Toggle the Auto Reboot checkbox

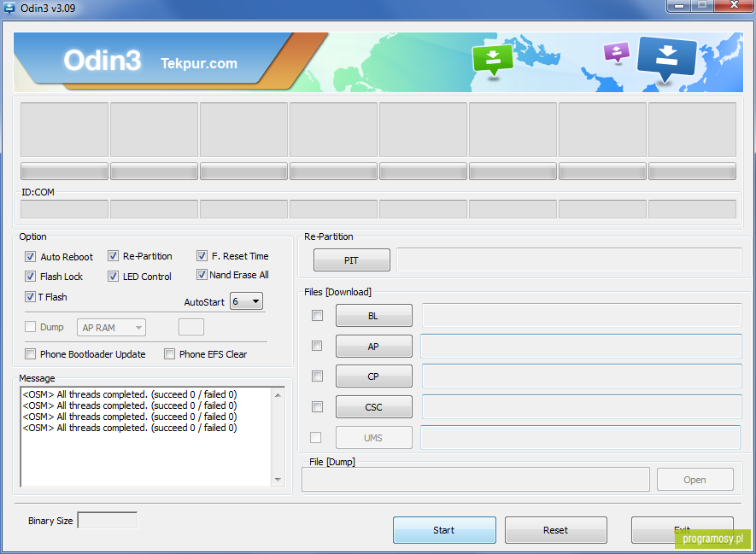[31, 256]
